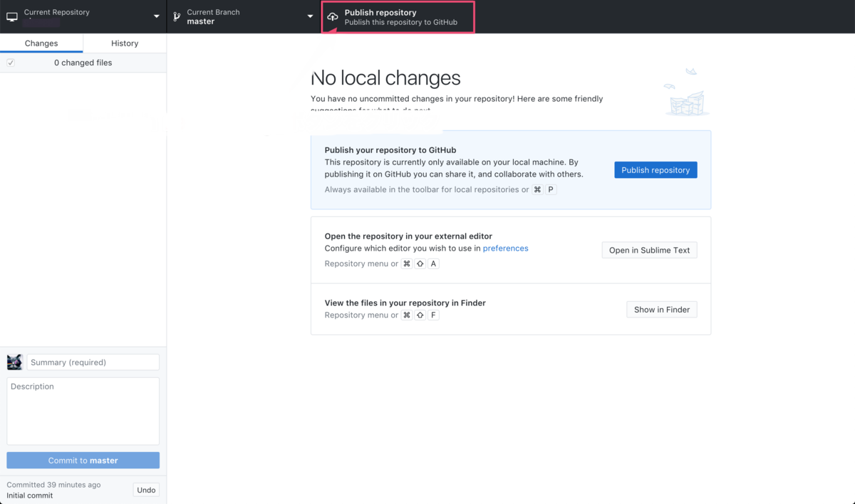
Task: Click into the Description text area
Action: pyautogui.click(x=83, y=411)
